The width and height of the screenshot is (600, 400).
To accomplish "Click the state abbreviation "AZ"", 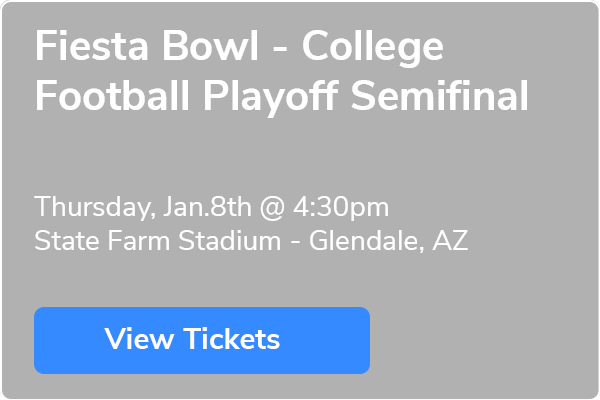I will coord(450,241).
